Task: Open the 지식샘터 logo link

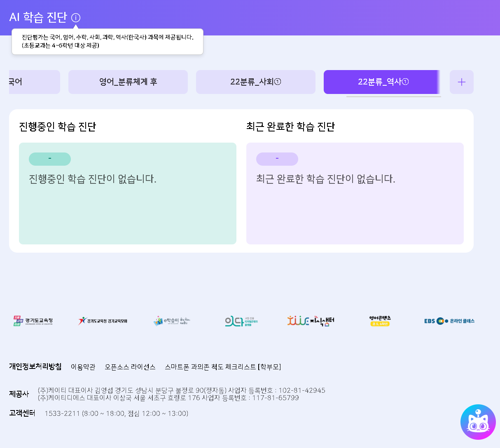Action: pos(311,321)
